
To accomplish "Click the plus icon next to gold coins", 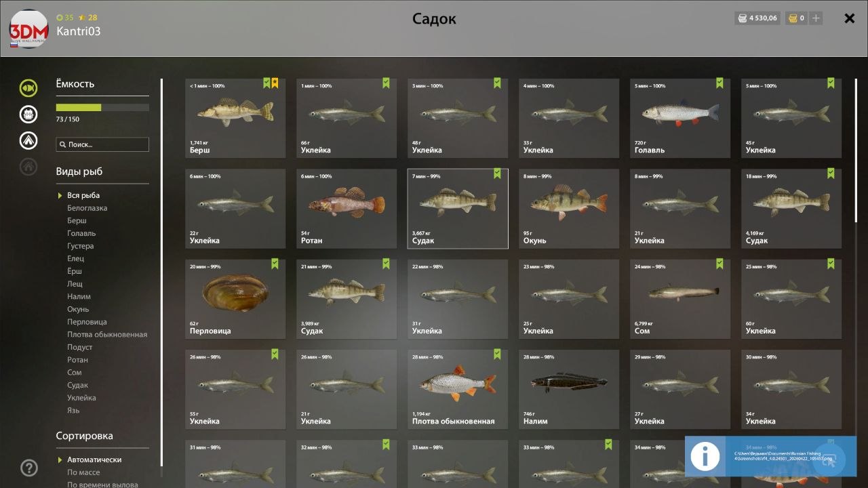I will tap(816, 18).
